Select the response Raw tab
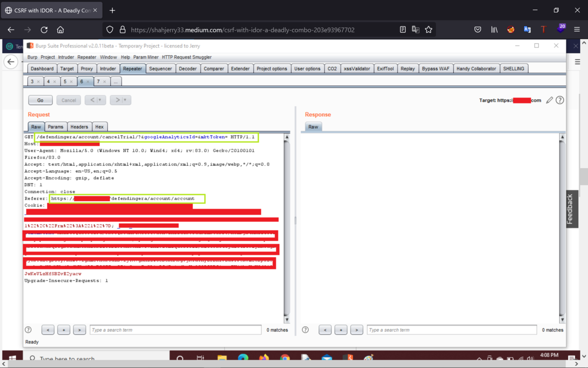The height and width of the screenshot is (368, 588). click(x=313, y=127)
